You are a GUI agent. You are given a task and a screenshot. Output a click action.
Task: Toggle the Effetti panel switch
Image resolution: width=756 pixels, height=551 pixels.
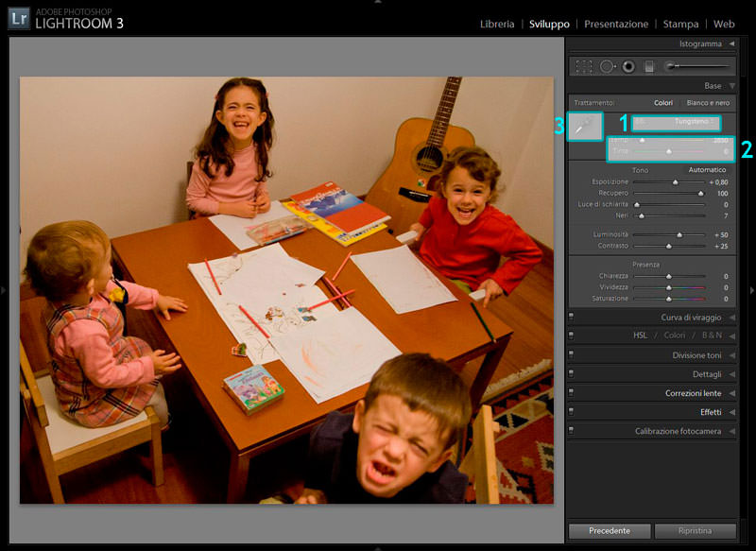[572, 412]
